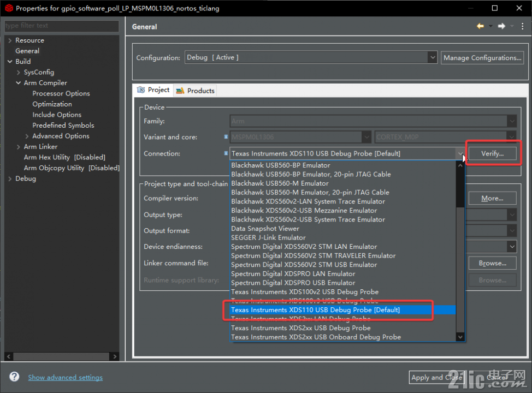Toggle the Connection dropdown arrow
532x393 pixels.
click(x=460, y=153)
